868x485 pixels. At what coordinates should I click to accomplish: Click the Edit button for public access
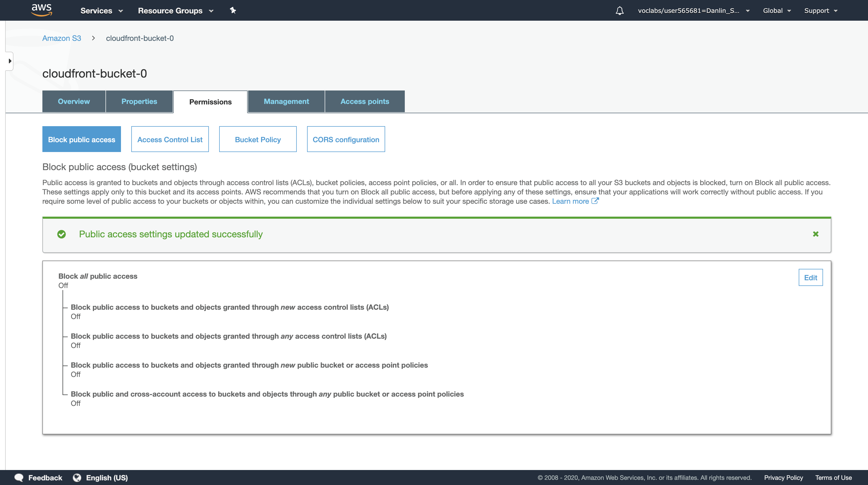810,278
